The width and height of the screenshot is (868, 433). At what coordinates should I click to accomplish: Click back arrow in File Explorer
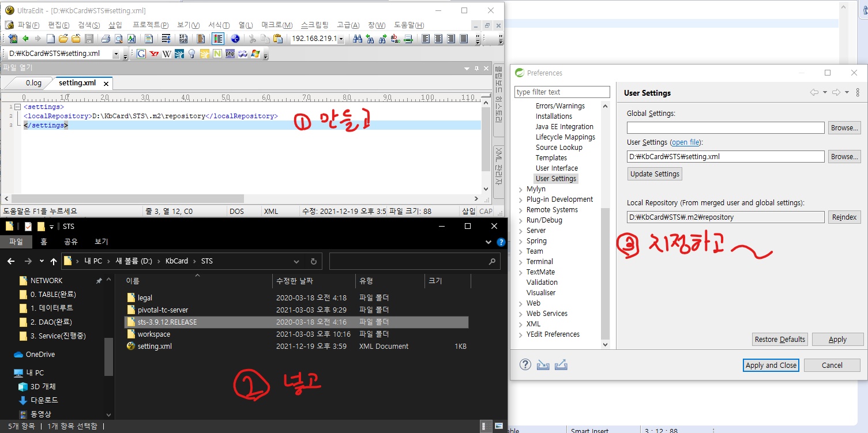point(11,261)
